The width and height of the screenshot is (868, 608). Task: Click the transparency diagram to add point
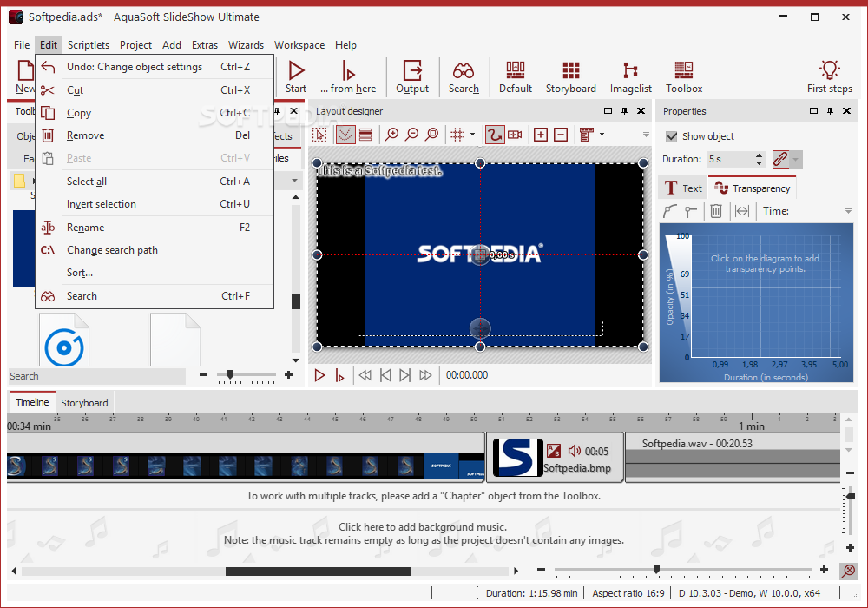coord(765,296)
